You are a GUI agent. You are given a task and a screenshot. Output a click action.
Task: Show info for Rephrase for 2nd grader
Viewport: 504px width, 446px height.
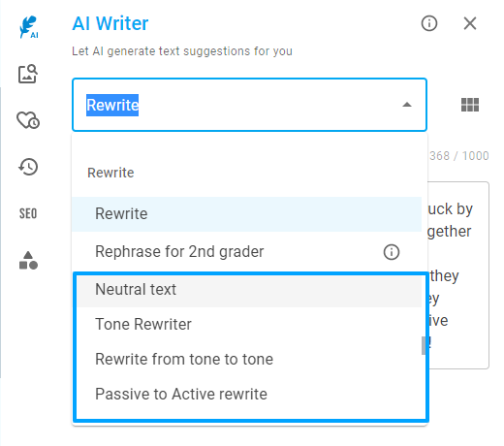[392, 252]
